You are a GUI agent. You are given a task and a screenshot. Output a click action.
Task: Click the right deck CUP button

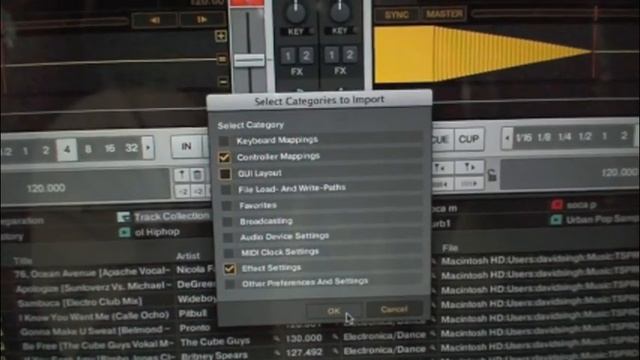(469, 139)
